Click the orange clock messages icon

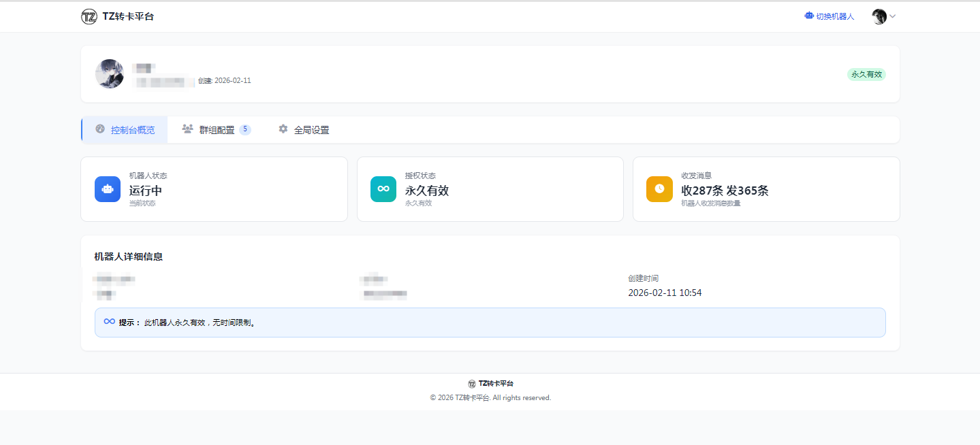coord(659,189)
